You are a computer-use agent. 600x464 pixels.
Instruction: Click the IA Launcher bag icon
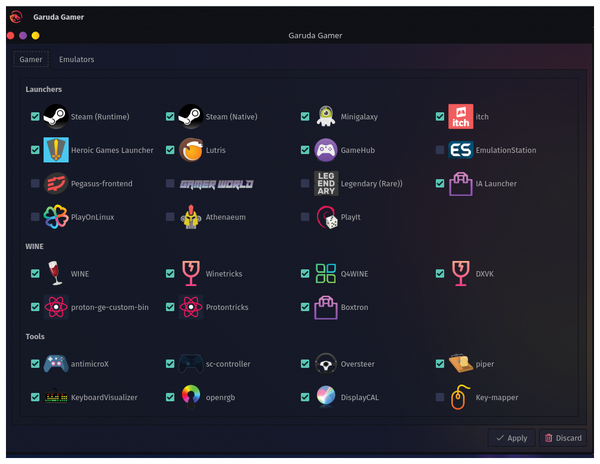click(x=461, y=184)
